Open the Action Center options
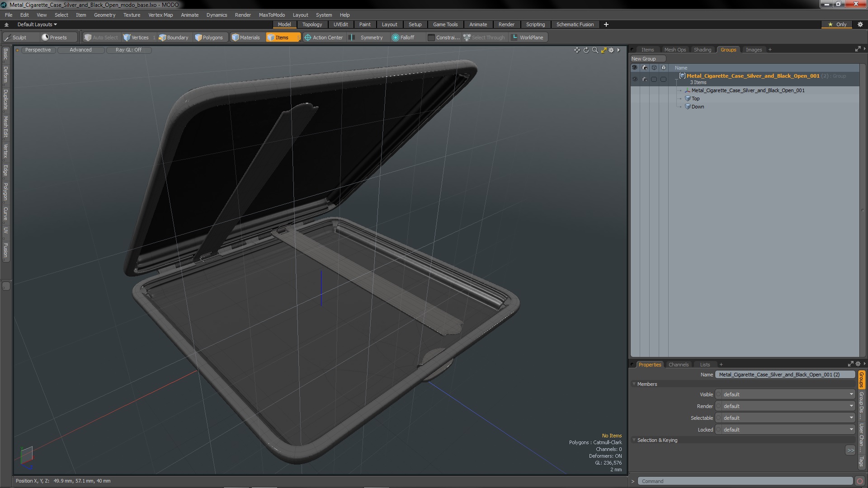Screen dimensions: 868x488 pos(323,38)
